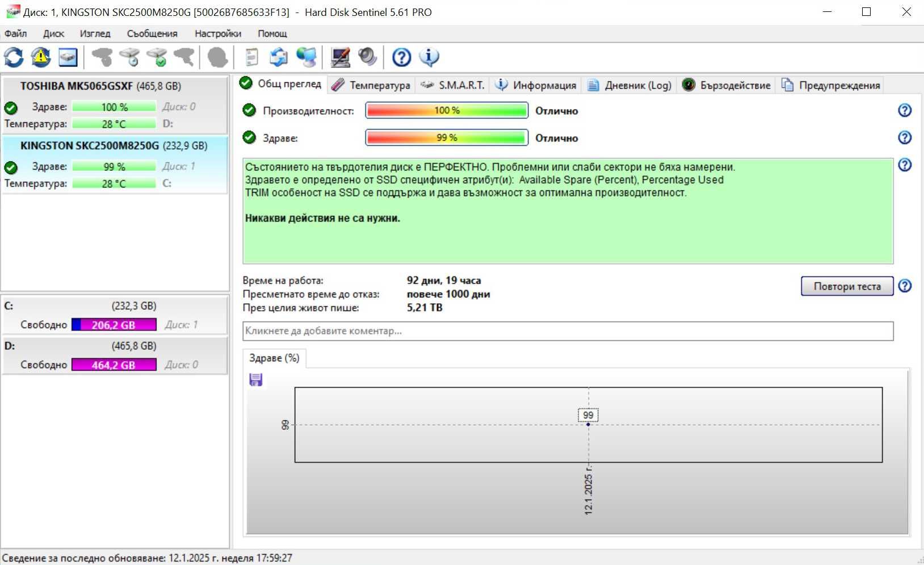The image size is (924, 565).
Task: Click the 99 data point on health graph
Action: click(x=588, y=424)
